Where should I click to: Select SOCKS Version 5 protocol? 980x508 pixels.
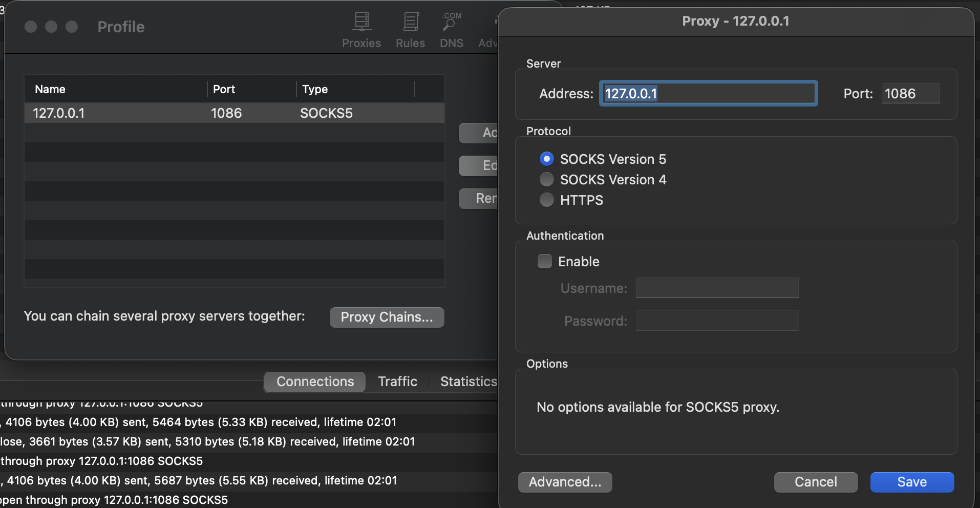(547, 159)
